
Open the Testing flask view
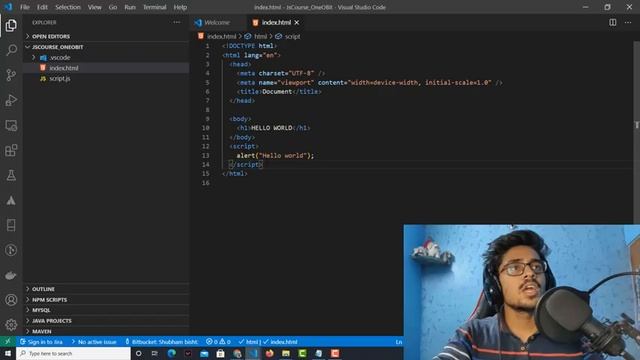pyautogui.click(x=11, y=175)
